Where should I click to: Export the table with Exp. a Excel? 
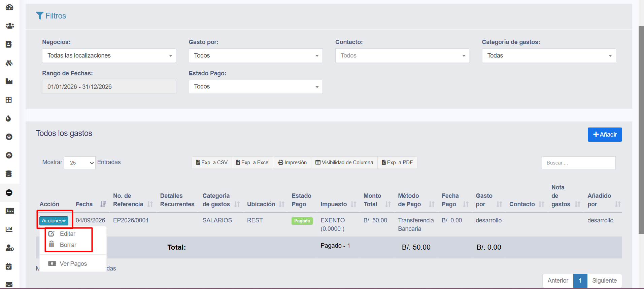(x=253, y=162)
